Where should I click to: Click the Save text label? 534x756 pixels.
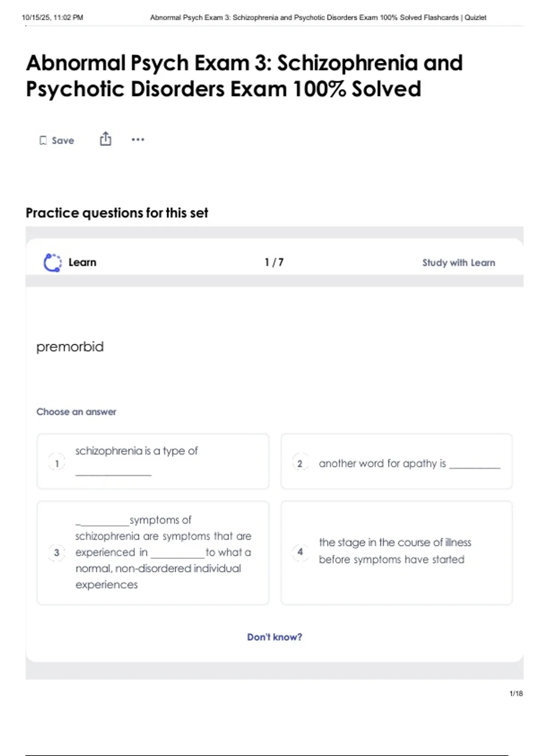click(x=63, y=141)
